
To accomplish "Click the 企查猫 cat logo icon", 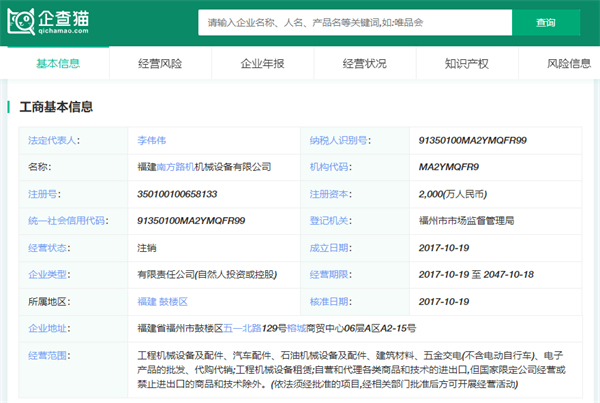I will [21, 22].
